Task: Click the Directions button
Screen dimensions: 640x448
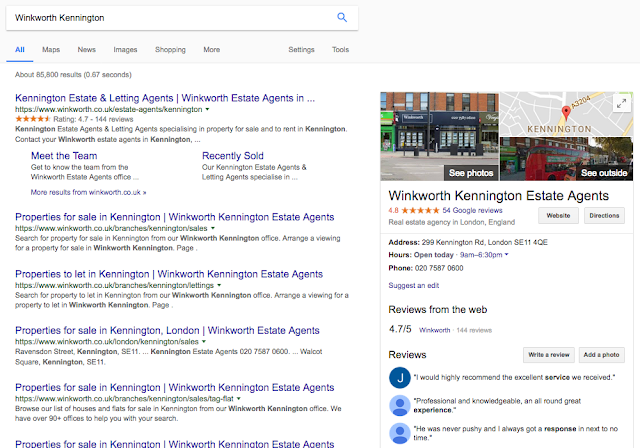Action: point(604,215)
